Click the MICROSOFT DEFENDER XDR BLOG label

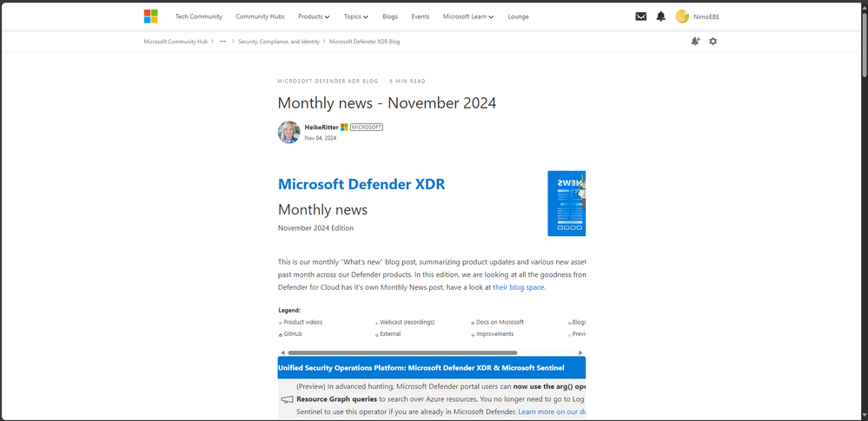pos(328,82)
